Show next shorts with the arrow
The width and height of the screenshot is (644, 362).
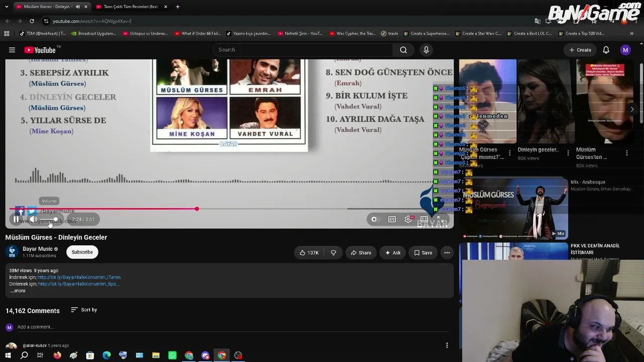[x=632, y=109]
